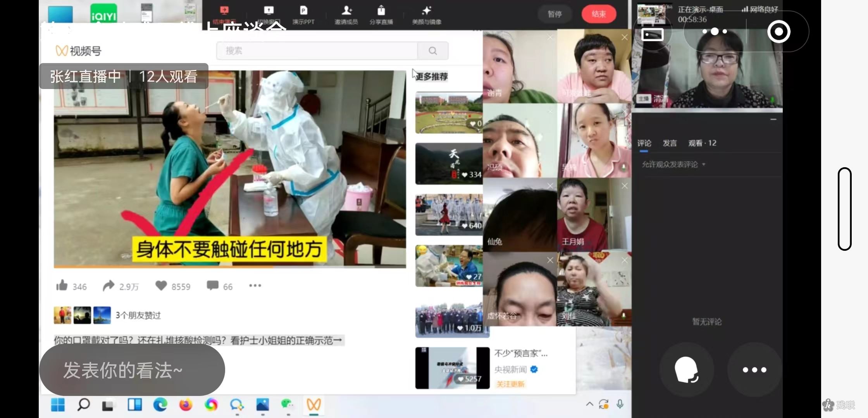Switch to the 评论 tab
Screen dimensions: 868x418
644,143
